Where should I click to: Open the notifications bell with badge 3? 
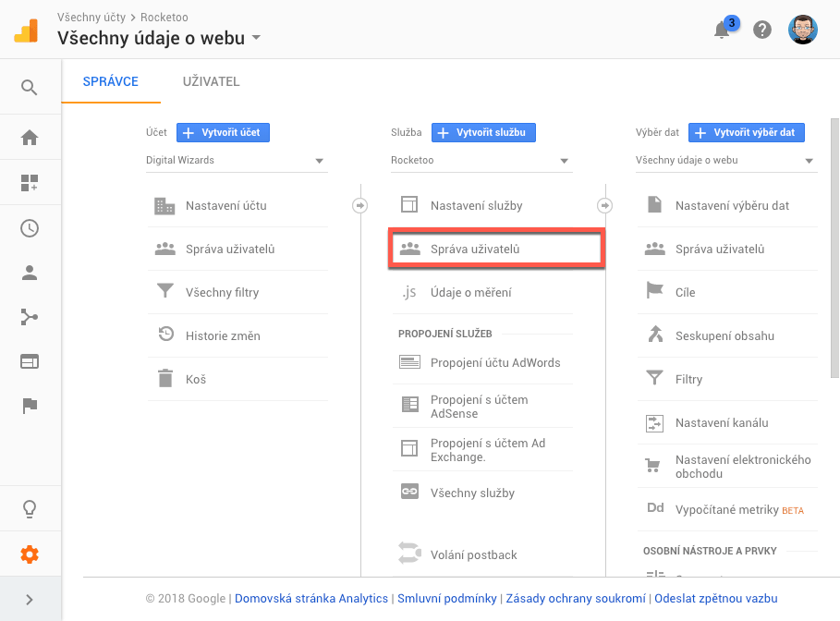pyautogui.click(x=722, y=30)
